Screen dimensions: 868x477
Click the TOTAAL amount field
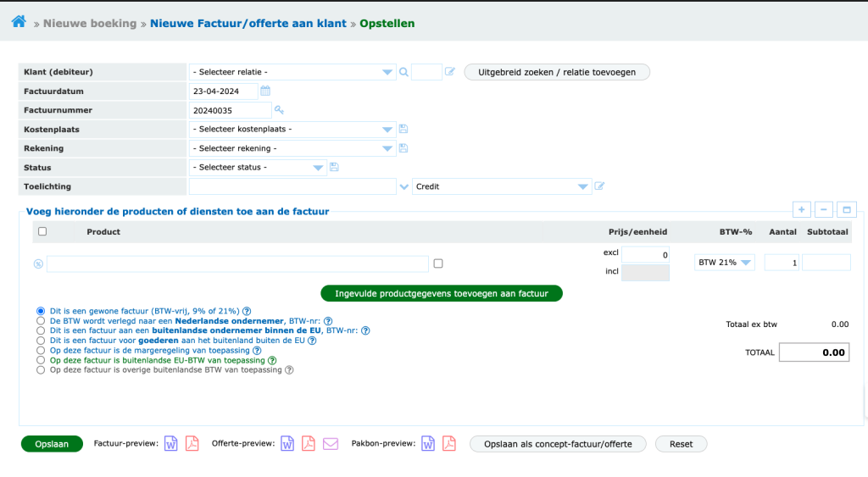point(814,352)
